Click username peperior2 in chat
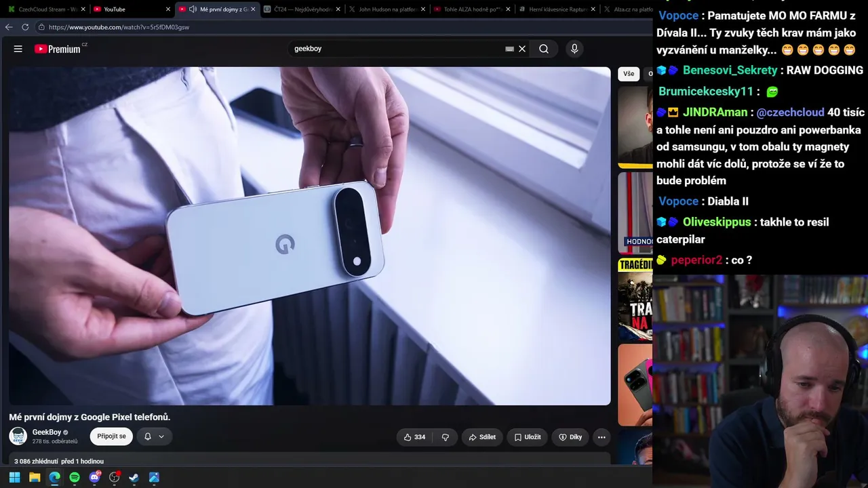Viewport: 868px width, 488px height. [696, 260]
